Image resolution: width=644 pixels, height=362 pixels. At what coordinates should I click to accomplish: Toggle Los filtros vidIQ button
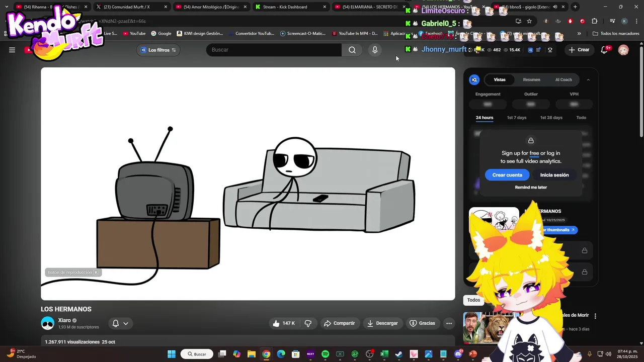(158, 50)
